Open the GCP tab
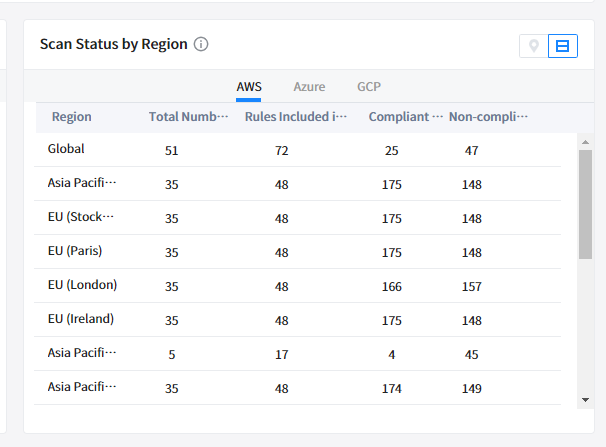 coord(369,87)
